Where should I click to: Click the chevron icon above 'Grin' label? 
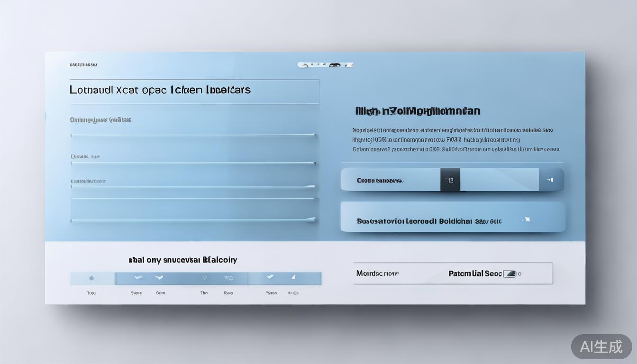pos(159,278)
